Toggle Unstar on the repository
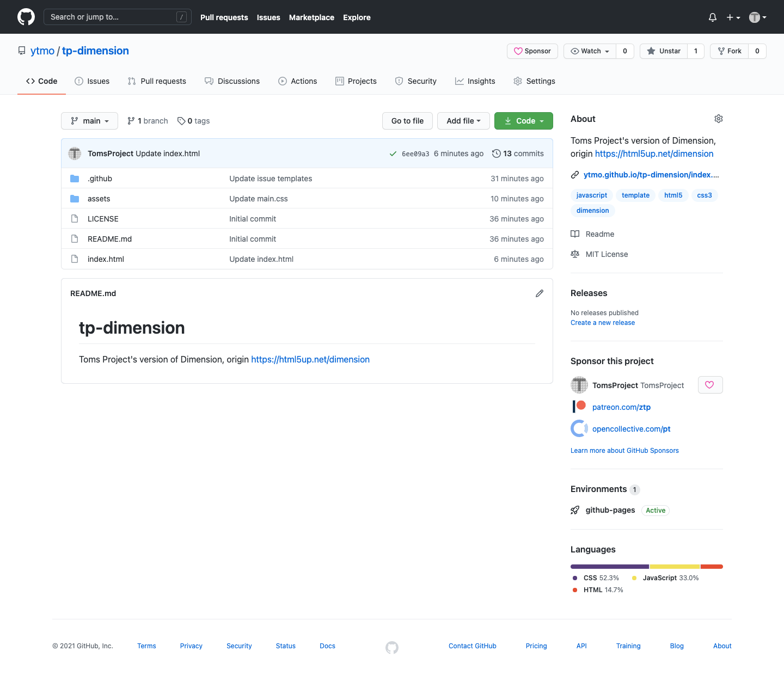Image resolution: width=784 pixels, height=682 pixels. click(664, 51)
